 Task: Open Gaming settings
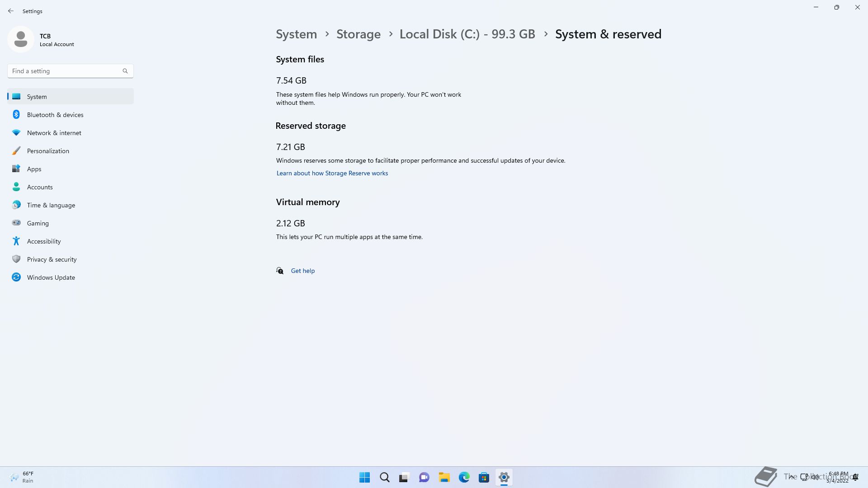click(71, 223)
